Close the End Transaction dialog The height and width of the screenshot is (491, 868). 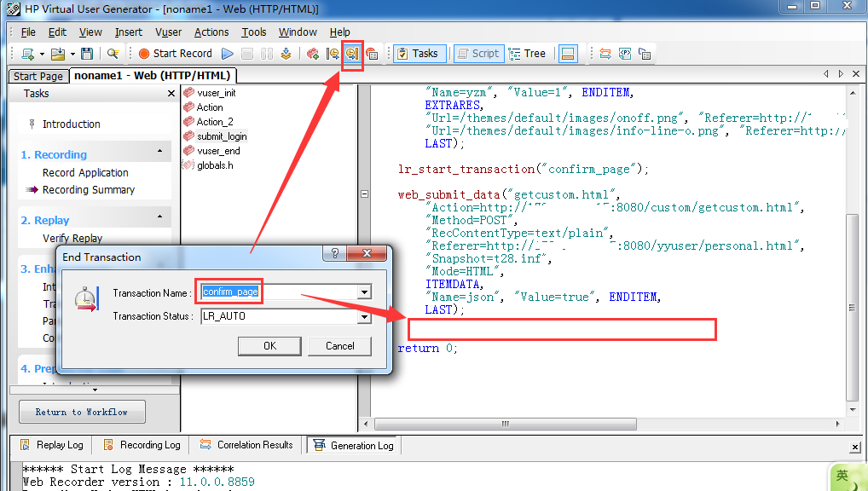[367, 253]
